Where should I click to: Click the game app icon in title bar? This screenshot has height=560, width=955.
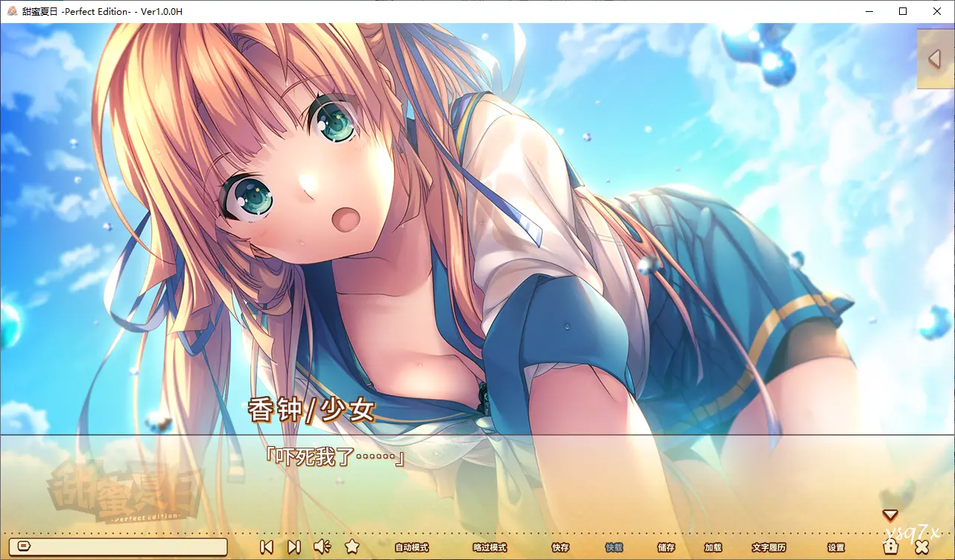coord(12,11)
